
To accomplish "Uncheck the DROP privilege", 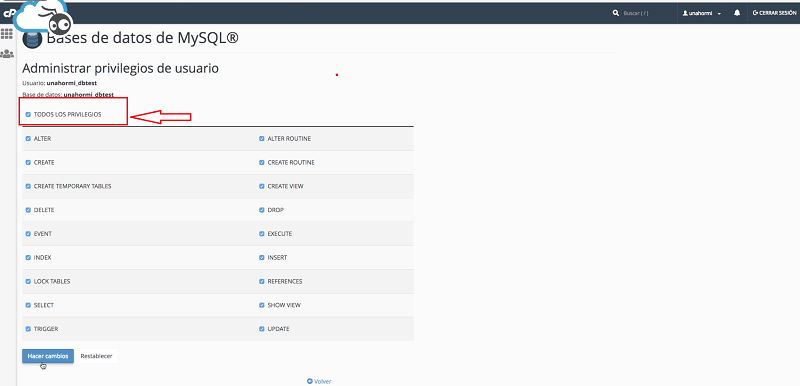I will 262,210.
